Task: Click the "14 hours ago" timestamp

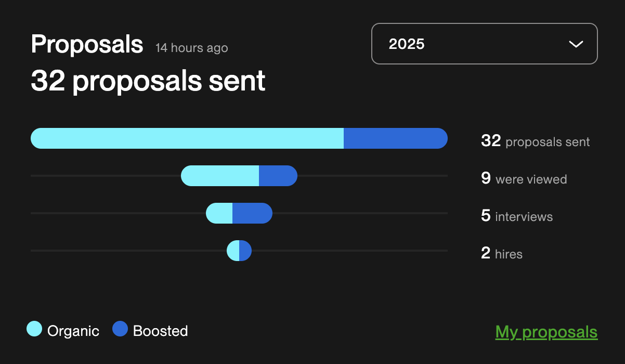Action: (x=191, y=48)
